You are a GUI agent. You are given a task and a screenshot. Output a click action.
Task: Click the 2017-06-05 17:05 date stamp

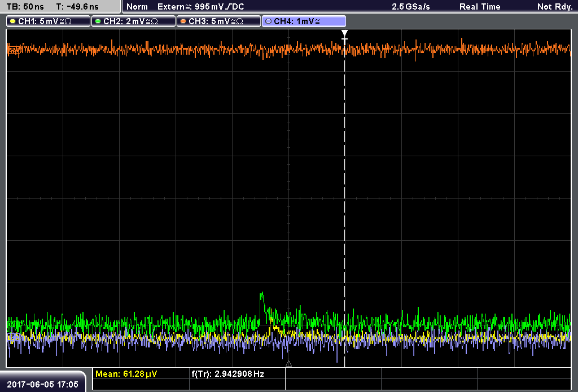[43, 384]
